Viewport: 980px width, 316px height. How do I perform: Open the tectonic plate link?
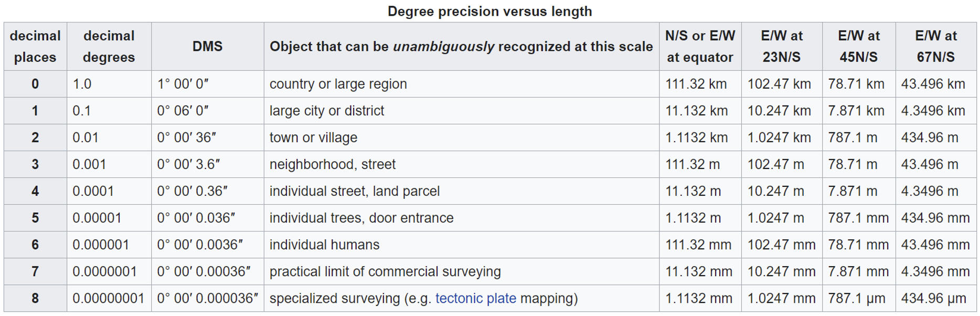pos(475,299)
